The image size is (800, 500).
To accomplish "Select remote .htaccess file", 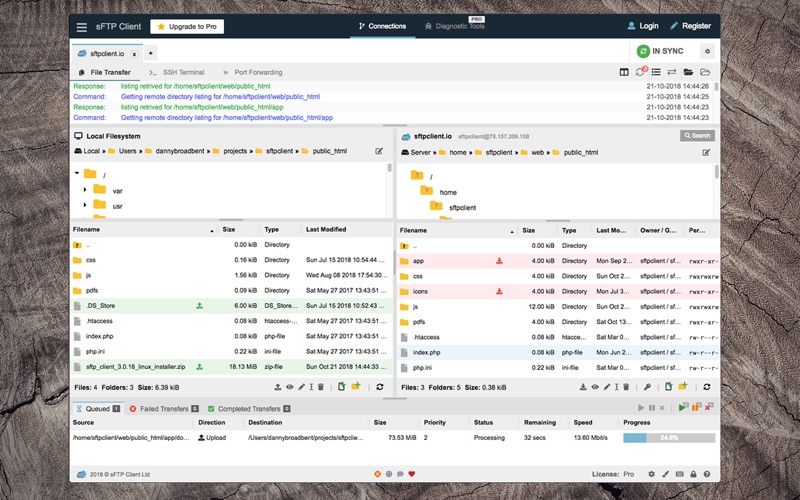I will [x=426, y=337].
